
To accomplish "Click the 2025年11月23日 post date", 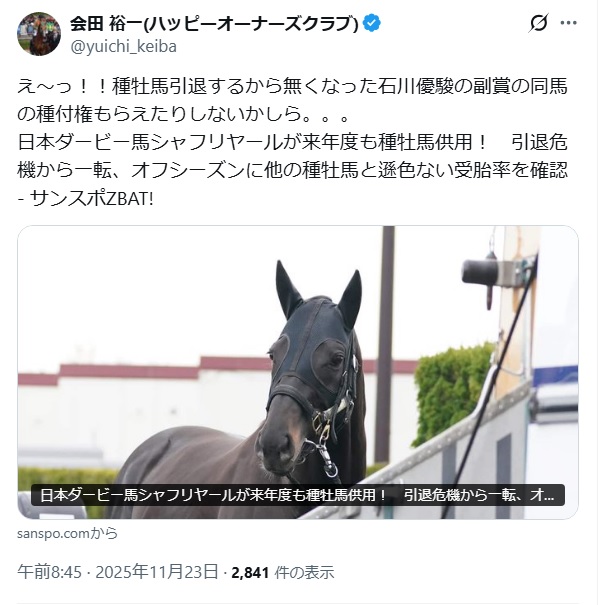I will coord(157,572).
